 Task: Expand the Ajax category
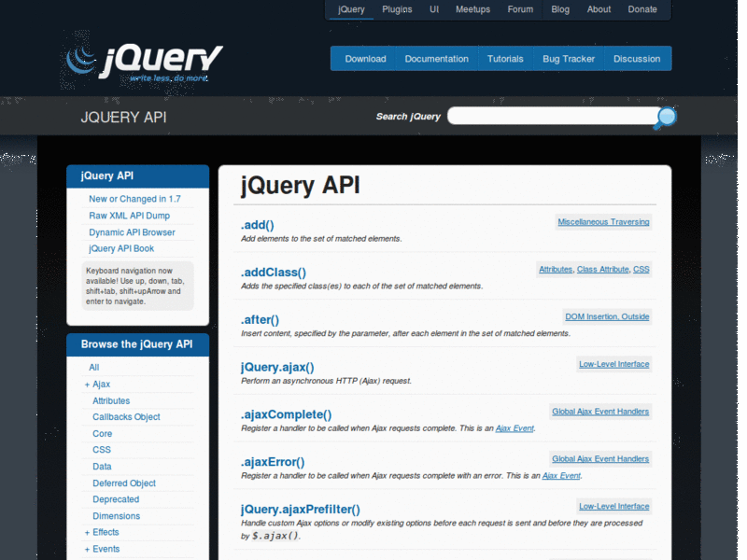[x=87, y=385]
